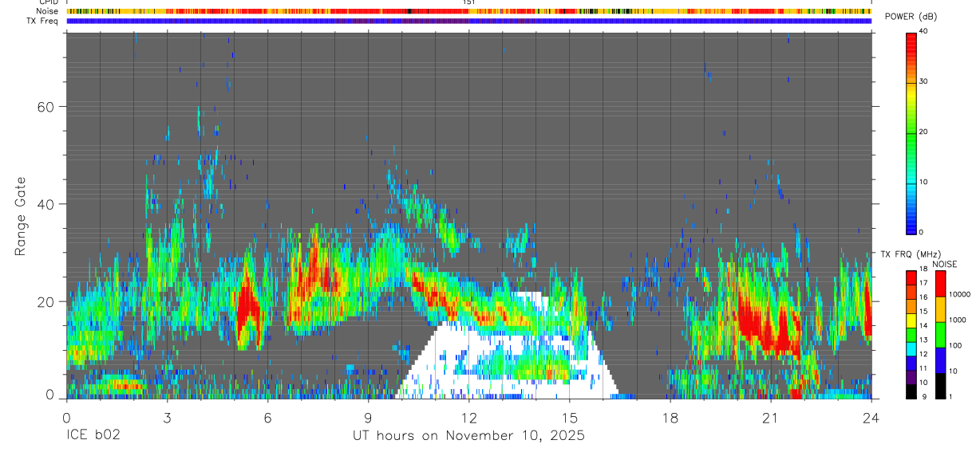Click the 'UT hours on November 10, 2025' caption

(468, 436)
